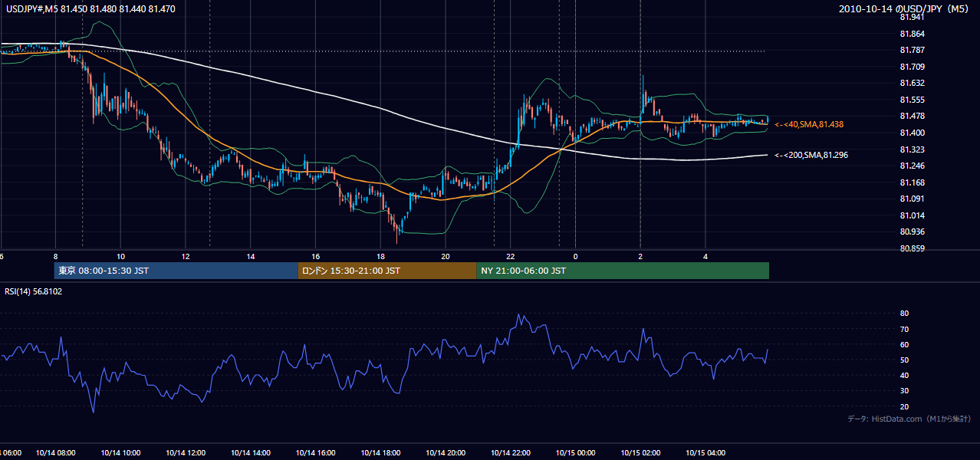Click the RSI 80 level label
Screen dimensions: 980x460
tap(904, 314)
